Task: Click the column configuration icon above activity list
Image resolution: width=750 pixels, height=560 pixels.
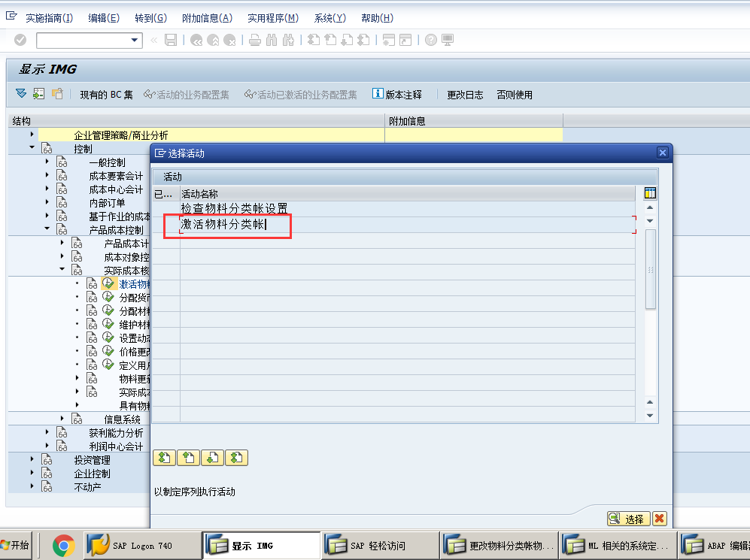Action: [x=650, y=194]
